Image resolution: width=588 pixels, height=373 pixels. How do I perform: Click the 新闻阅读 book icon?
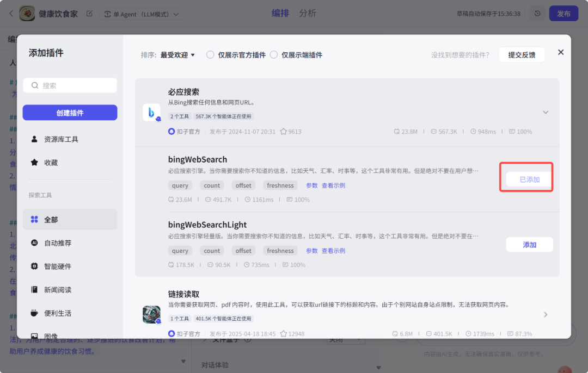pyautogui.click(x=34, y=289)
